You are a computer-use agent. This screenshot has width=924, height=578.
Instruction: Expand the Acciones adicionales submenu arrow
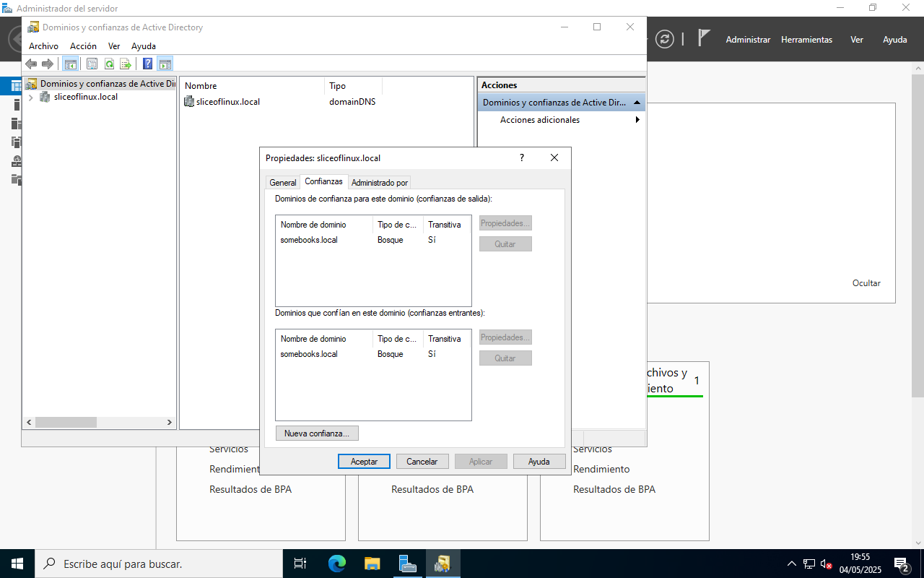pos(637,120)
